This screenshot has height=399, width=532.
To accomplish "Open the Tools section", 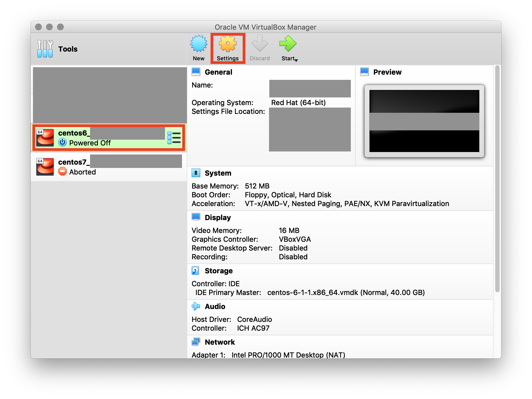I will pos(109,49).
